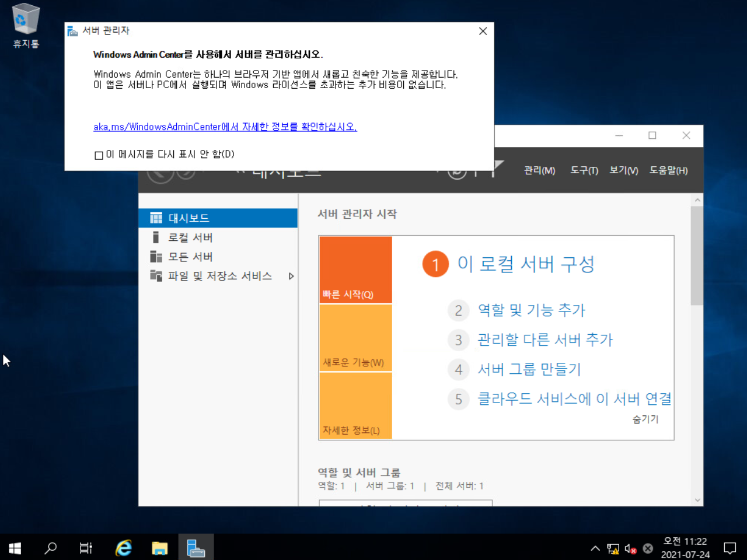Click the 대시보드 grid icon
This screenshot has width=747, height=560.
click(x=156, y=218)
